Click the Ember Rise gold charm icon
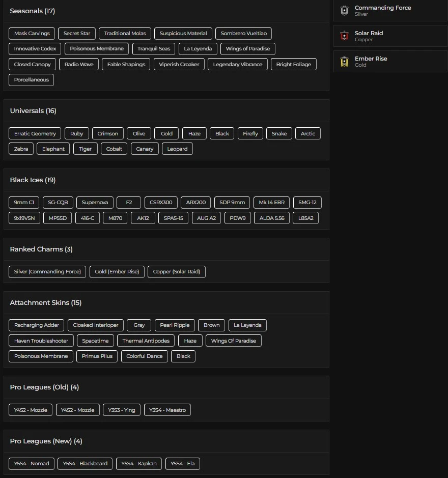The width and height of the screenshot is (448, 478). [x=344, y=62]
